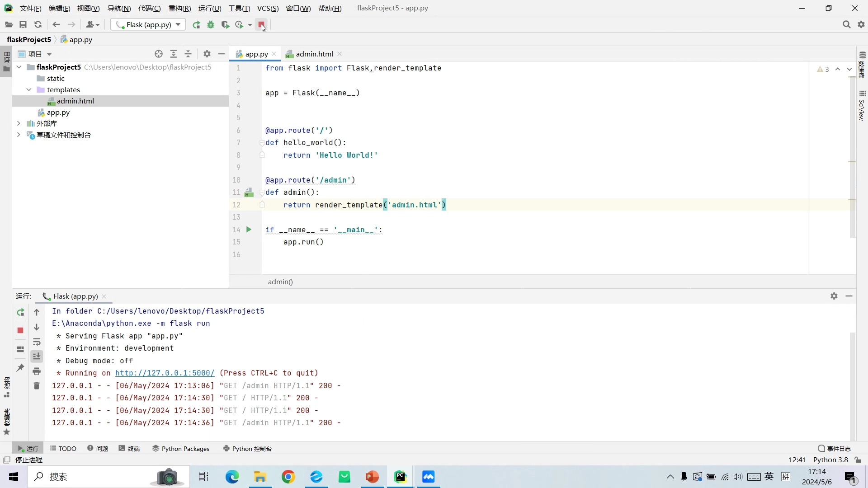Switch to the admin.html editor tab
Image resolution: width=868 pixels, height=488 pixels.
(314, 54)
